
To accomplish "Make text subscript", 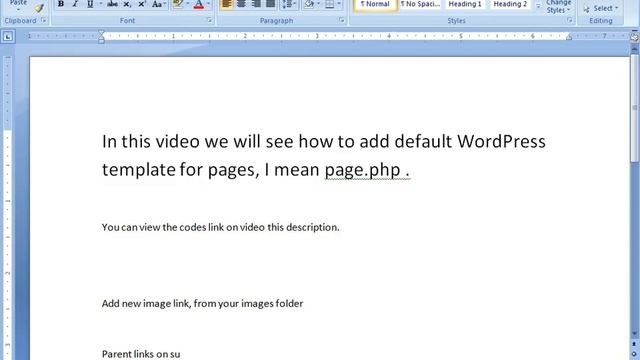I will [127, 4].
